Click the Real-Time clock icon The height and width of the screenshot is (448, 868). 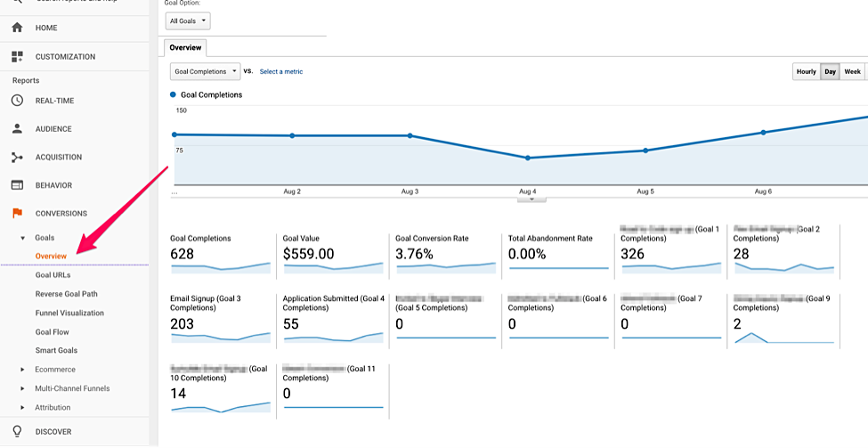tap(17, 101)
